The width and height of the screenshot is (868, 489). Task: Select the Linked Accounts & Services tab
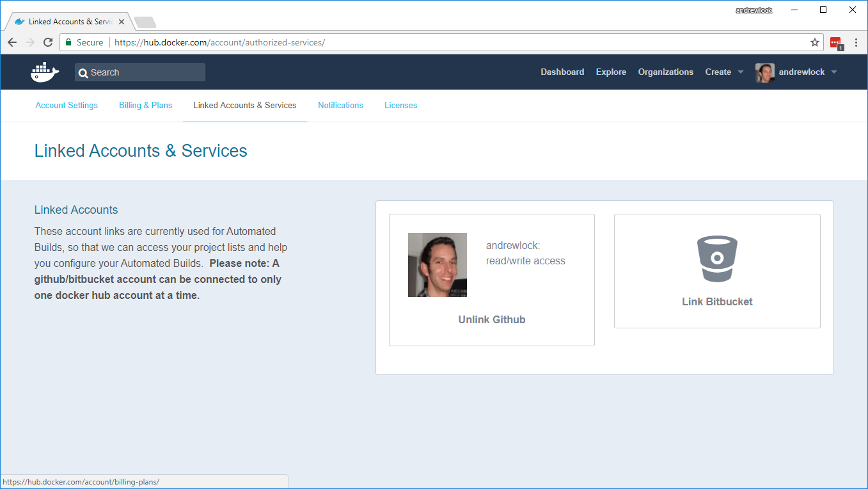click(245, 106)
